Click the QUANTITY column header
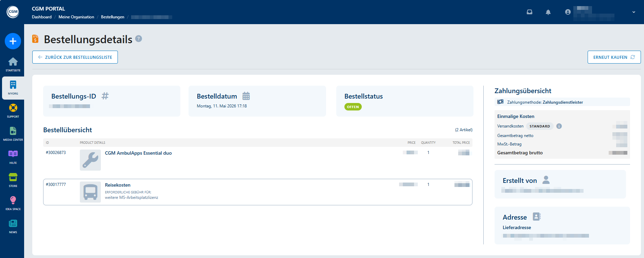This screenshot has height=258, width=644. 428,143
